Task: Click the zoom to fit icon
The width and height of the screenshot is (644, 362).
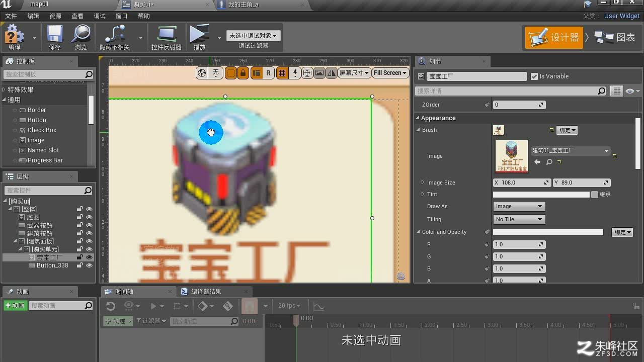Action: click(307, 73)
